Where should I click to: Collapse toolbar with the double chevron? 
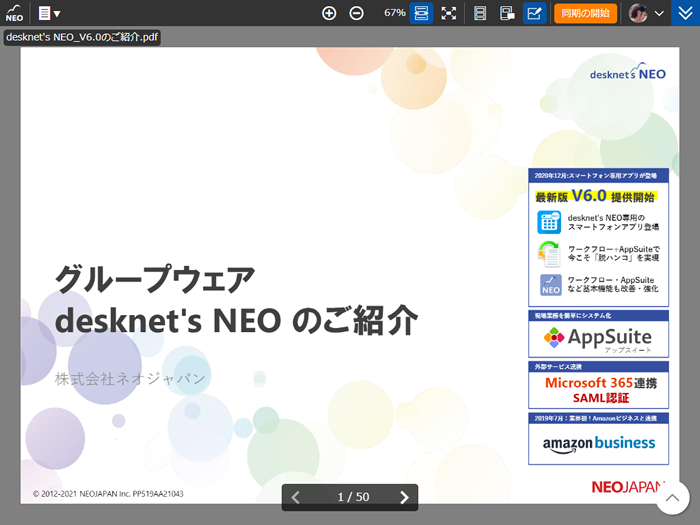(x=686, y=13)
